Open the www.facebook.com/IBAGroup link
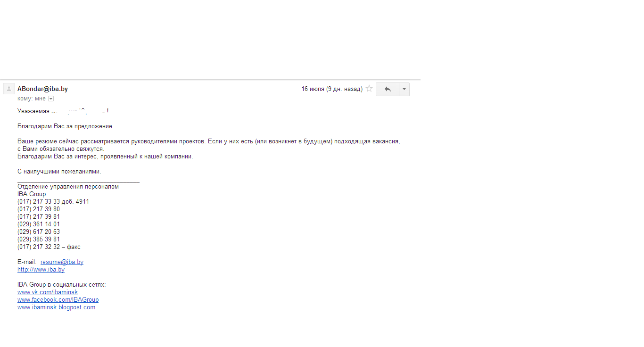 point(58,299)
